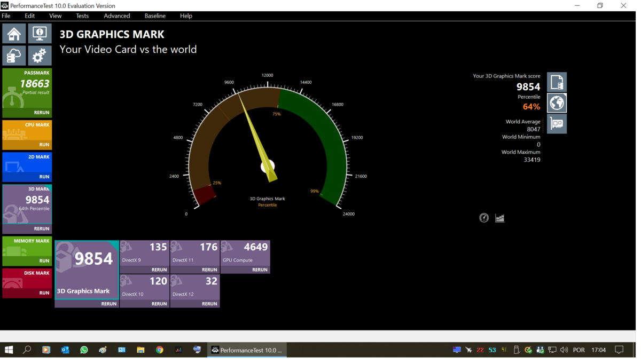Viewport: 641px width, 364px height.
Task: Click the World Maximum value 33419
Action: [x=531, y=160]
